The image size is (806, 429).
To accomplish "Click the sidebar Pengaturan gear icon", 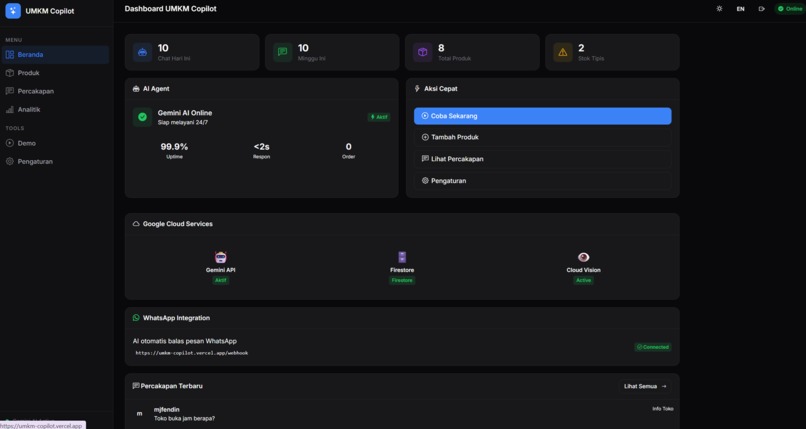I will (10, 161).
